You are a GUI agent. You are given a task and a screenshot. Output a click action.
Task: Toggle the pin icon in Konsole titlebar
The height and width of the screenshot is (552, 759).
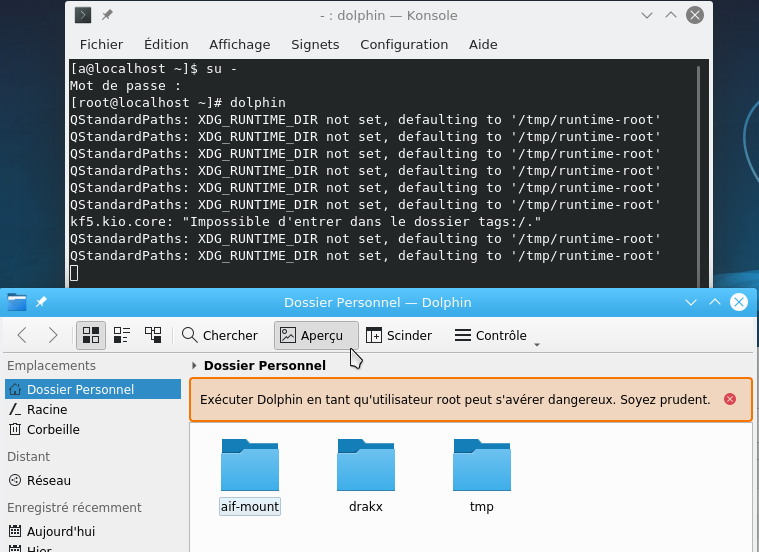pyautogui.click(x=107, y=15)
